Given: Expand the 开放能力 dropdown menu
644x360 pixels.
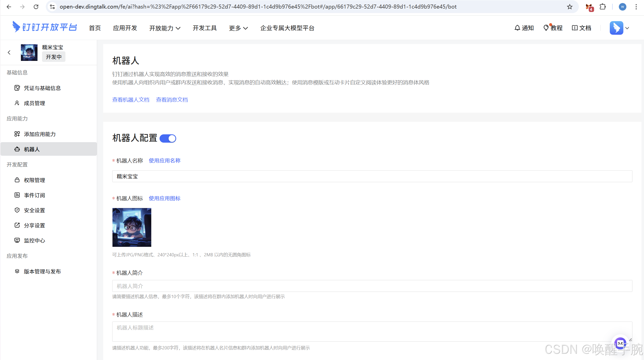Looking at the screenshot, I should tap(165, 28).
